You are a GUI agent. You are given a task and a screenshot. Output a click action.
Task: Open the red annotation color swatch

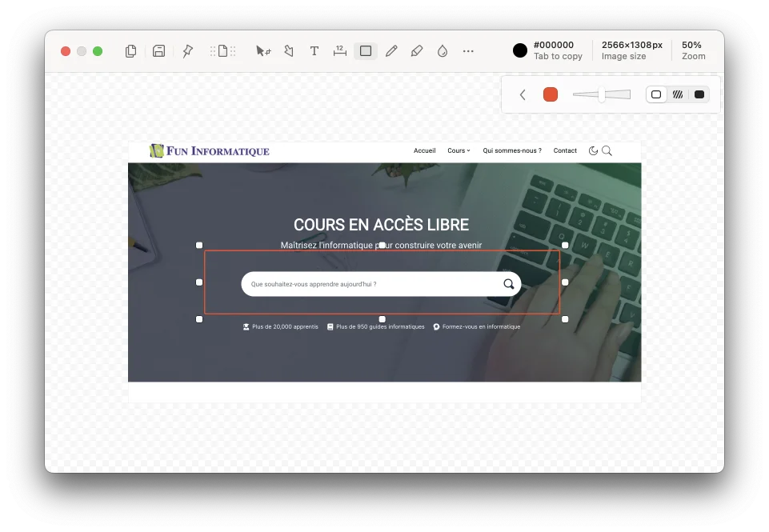tap(551, 94)
